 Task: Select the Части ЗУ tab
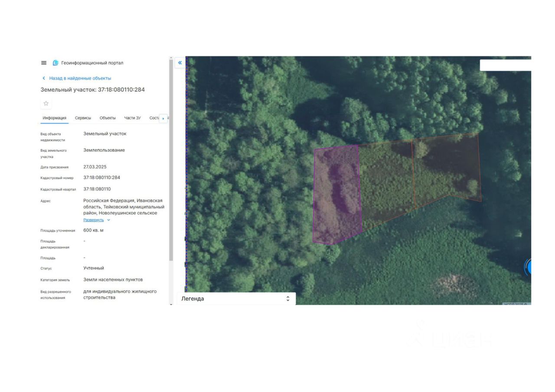click(x=133, y=118)
